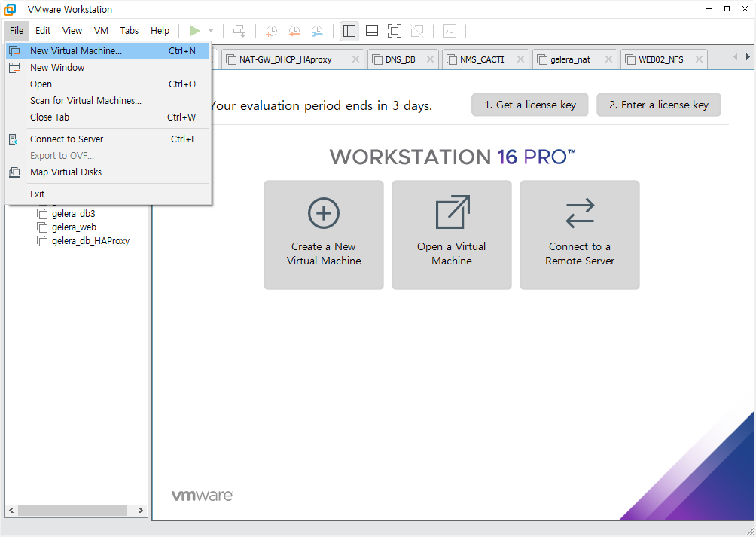Click the Send Ctrl+Alt+Del toolbar icon
This screenshot has height=537, width=756.
click(239, 31)
